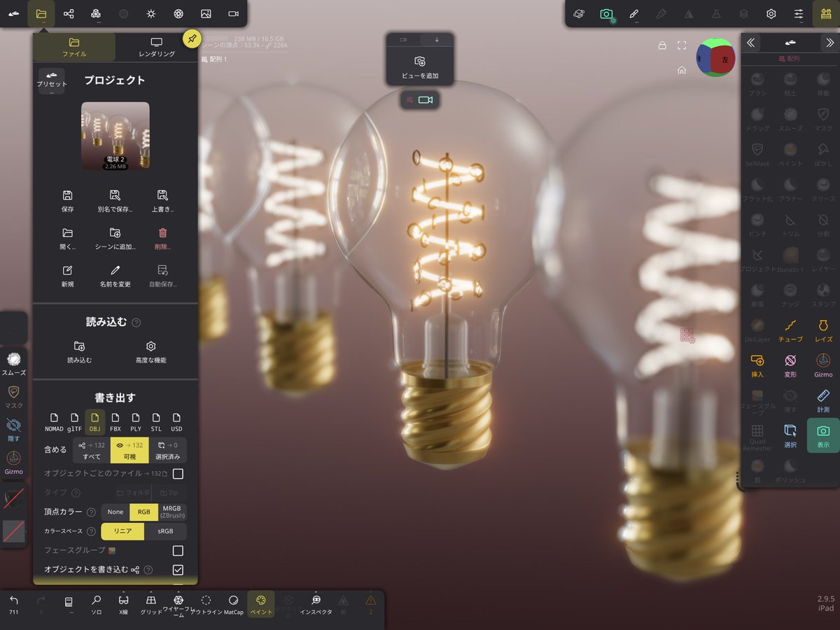Click 開く (Open) project button
Screen dimensions: 840x630
click(67, 239)
